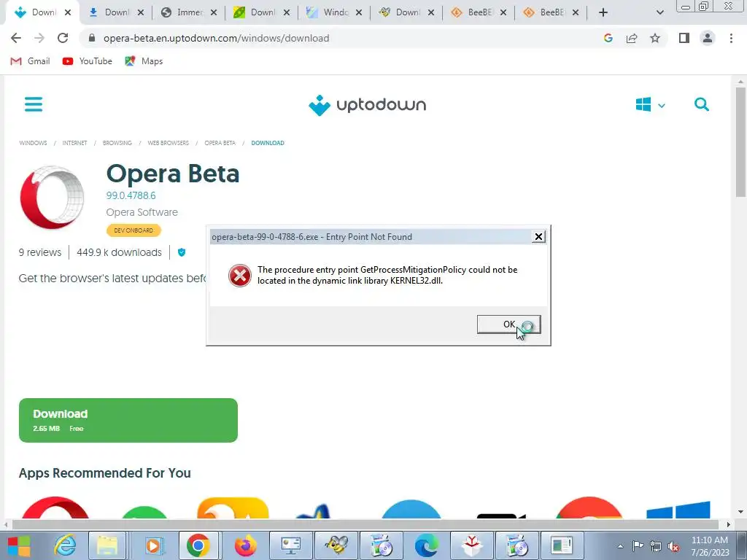
Task: Go to the WINDOWS breadcrumb
Action: click(x=33, y=143)
